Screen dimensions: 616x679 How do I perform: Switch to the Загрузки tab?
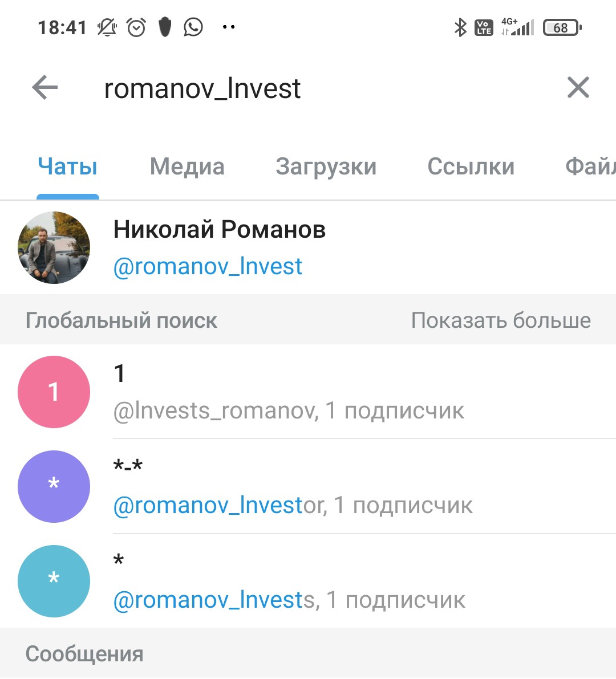[326, 166]
